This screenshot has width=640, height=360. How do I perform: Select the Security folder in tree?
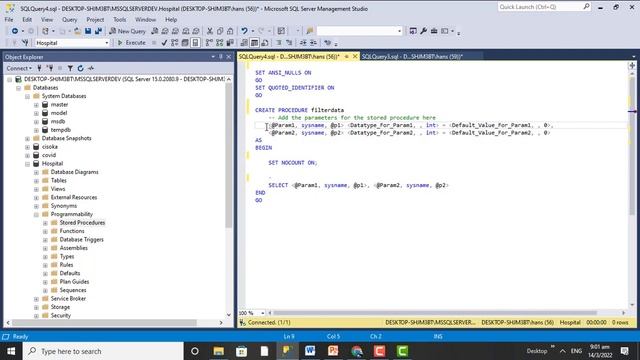click(61, 315)
